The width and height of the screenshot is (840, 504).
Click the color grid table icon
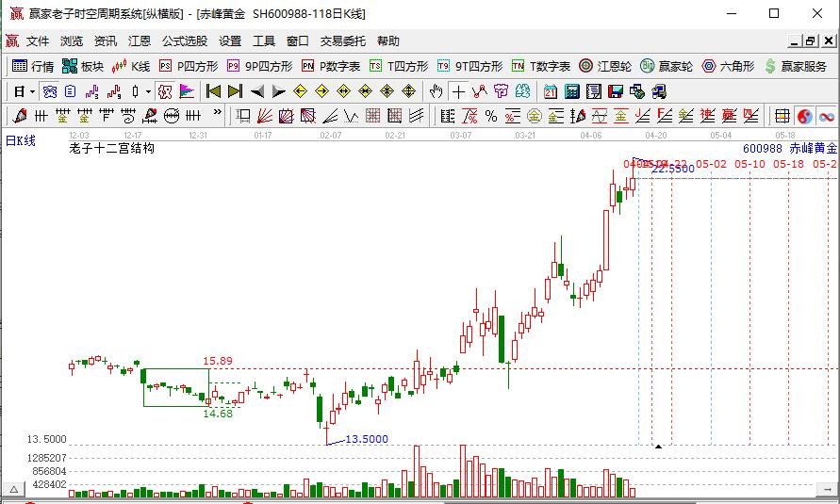(x=782, y=116)
